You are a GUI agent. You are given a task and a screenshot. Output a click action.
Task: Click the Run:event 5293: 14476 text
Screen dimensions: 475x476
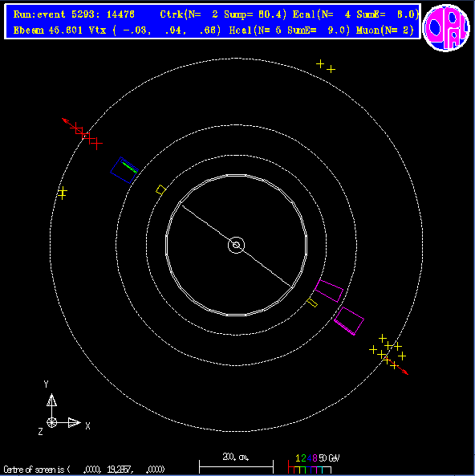click(x=74, y=14)
